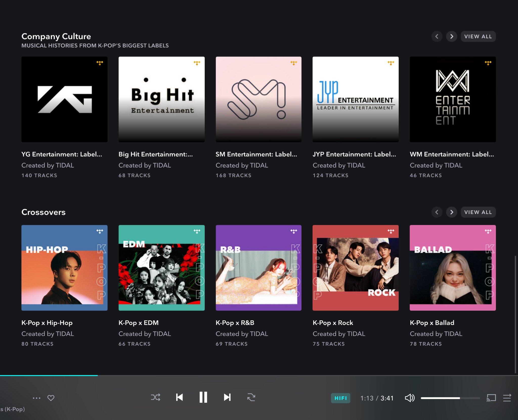Click K-Pop x Ballad title link
518x420 pixels.
click(x=432, y=323)
